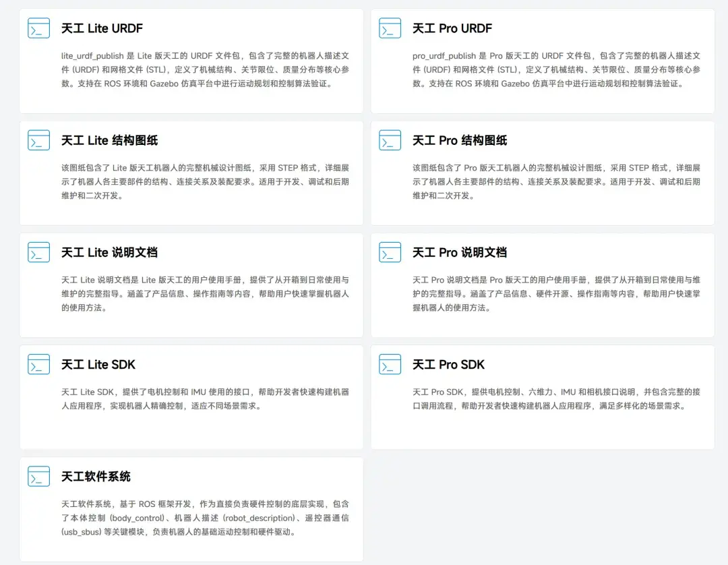Click the Lite 版天工机器人 STEP drawing description
This screenshot has width=728, height=565.
[x=205, y=181]
